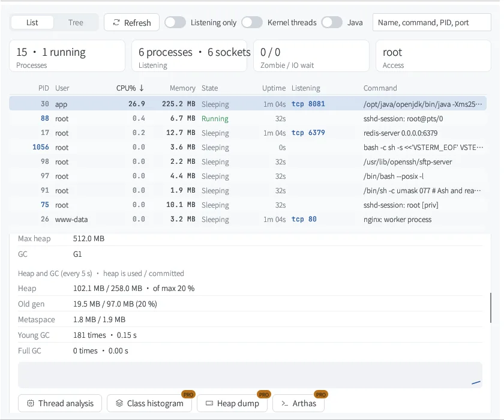Viewport: 504px width, 420px height.
Task: Open the tcp 80 listening link
Action: click(304, 219)
